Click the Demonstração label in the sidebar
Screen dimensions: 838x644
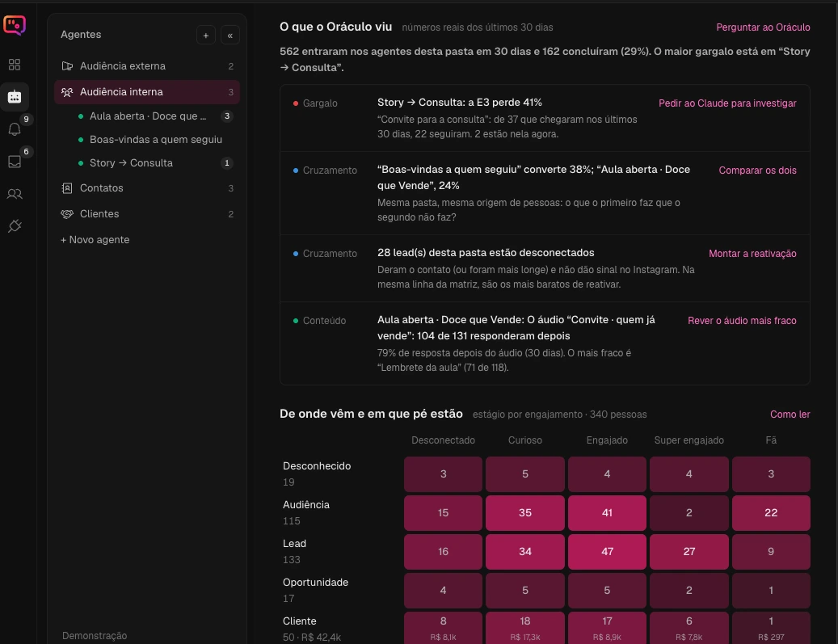coord(95,635)
